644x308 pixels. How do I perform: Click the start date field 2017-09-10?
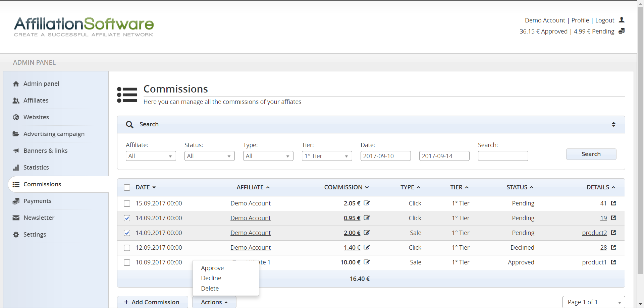pos(386,156)
